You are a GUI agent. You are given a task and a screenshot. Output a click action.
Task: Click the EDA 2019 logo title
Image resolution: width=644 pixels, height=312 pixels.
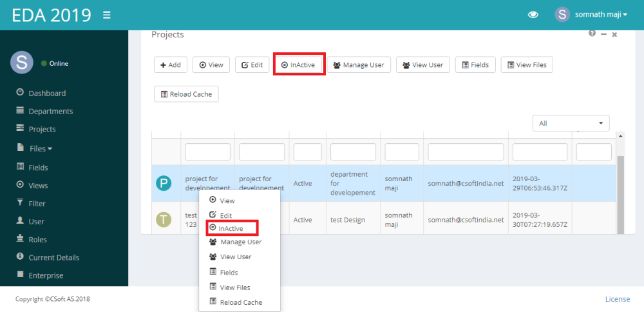click(x=52, y=15)
